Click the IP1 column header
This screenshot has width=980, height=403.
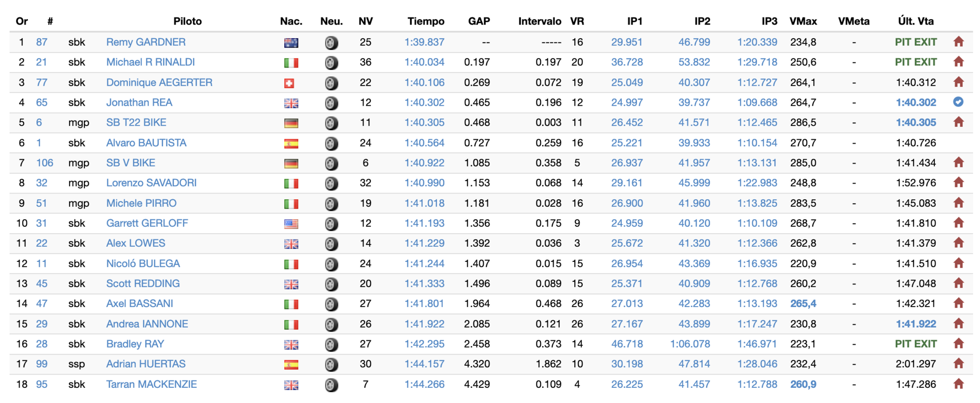(x=635, y=21)
